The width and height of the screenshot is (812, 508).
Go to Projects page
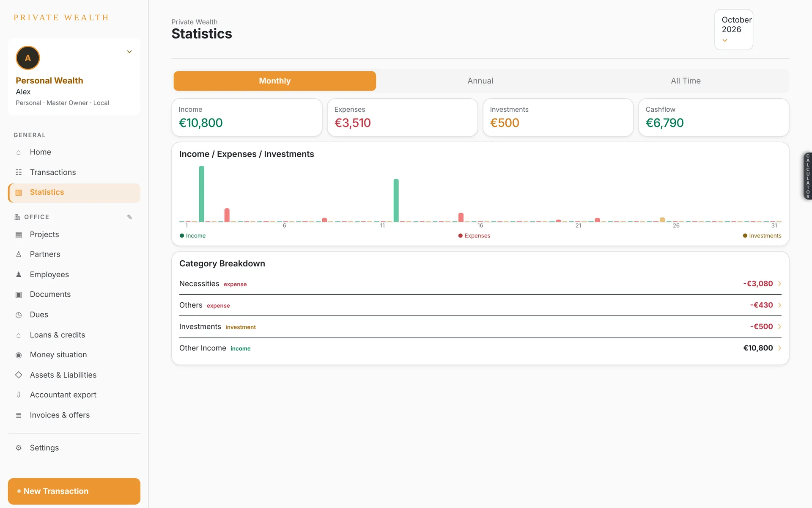coord(74,235)
